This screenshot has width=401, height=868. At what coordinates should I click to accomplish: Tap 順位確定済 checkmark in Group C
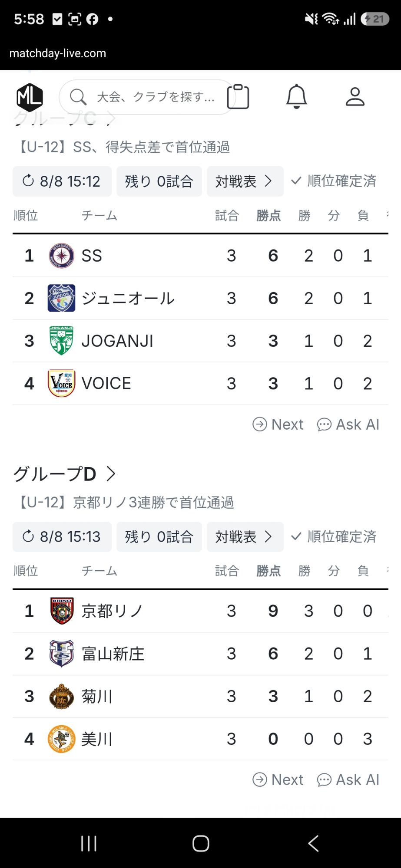(296, 181)
